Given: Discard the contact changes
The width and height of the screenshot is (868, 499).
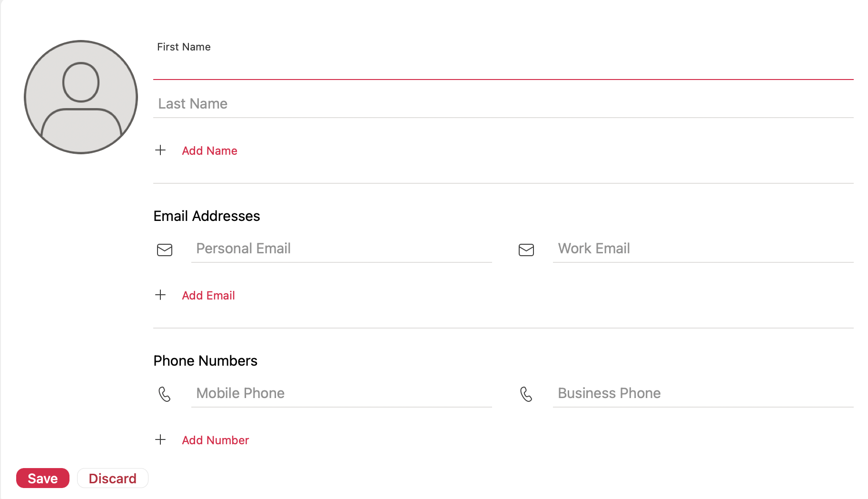Looking at the screenshot, I should pyautogui.click(x=112, y=478).
